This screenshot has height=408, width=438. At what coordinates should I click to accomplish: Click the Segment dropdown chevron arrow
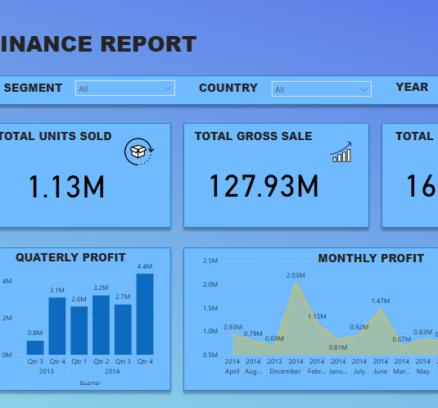click(167, 89)
